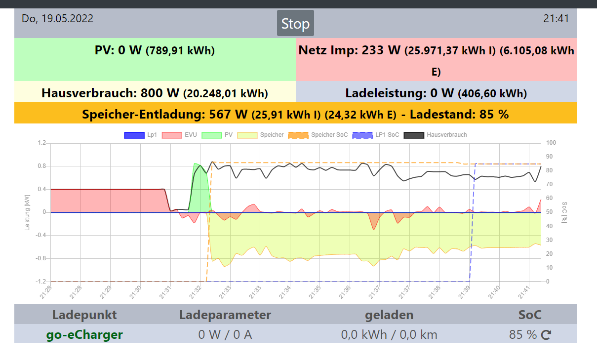
Task: Toggle the PV legend entry
Action: (x=218, y=135)
